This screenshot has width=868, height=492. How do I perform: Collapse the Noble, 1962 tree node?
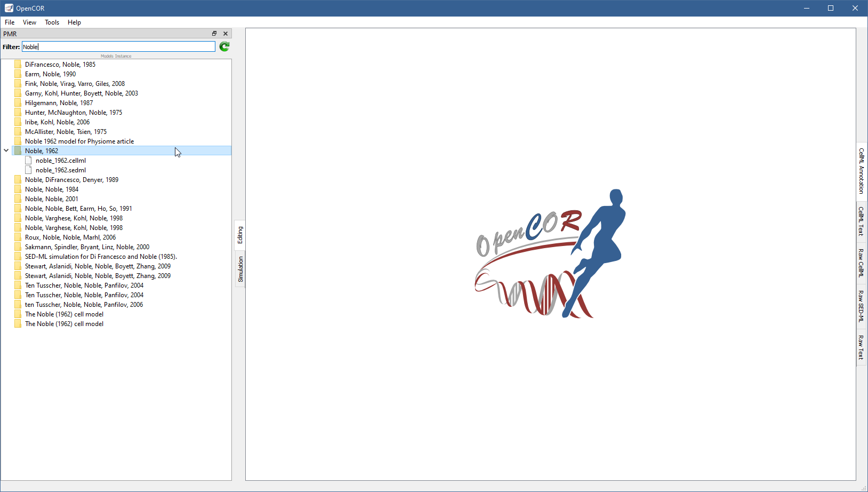tap(6, 151)
